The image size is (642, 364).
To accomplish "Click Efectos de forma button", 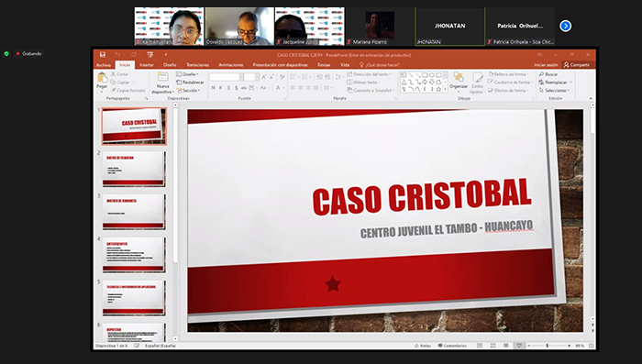I will click(508, 90).
